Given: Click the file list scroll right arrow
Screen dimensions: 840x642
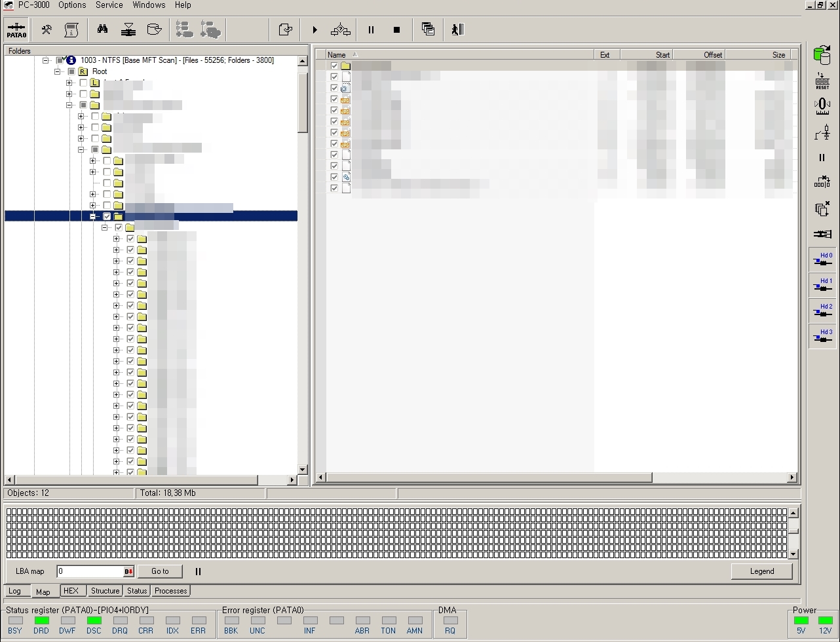Looking at the screenshot, I should [x=792, y=478].
